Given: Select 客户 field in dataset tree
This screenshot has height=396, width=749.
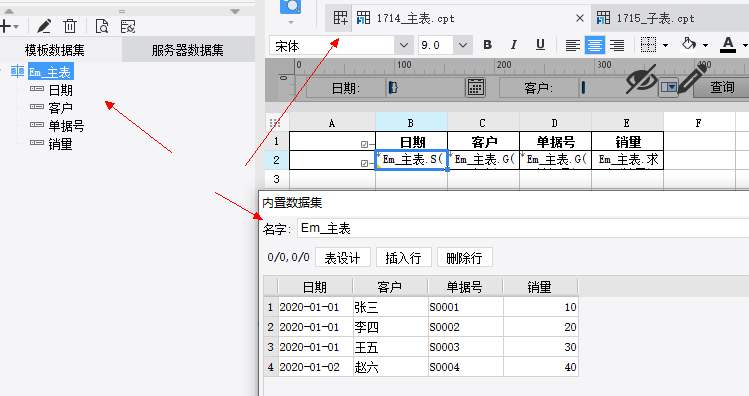Looking at the screenshot, I should (61, 108).
